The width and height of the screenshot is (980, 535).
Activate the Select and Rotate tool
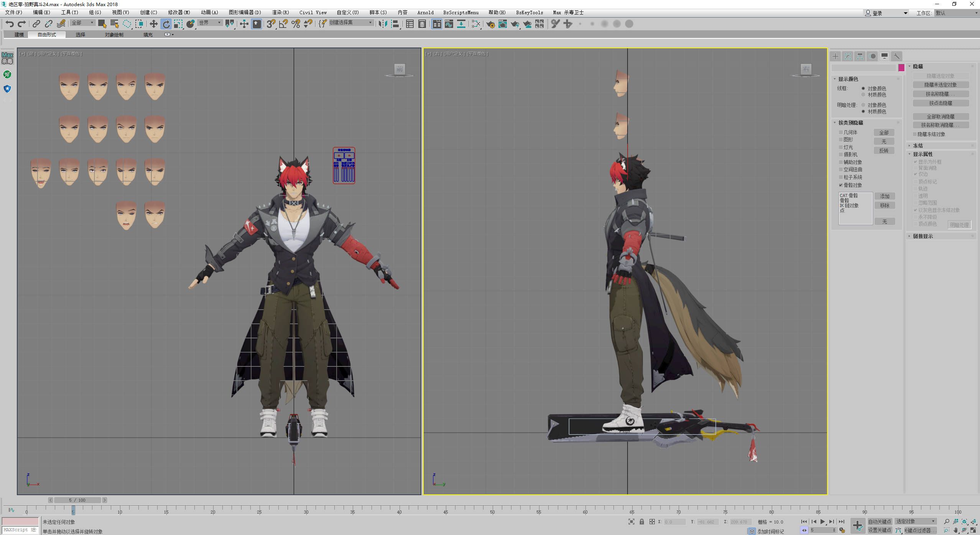166,24
